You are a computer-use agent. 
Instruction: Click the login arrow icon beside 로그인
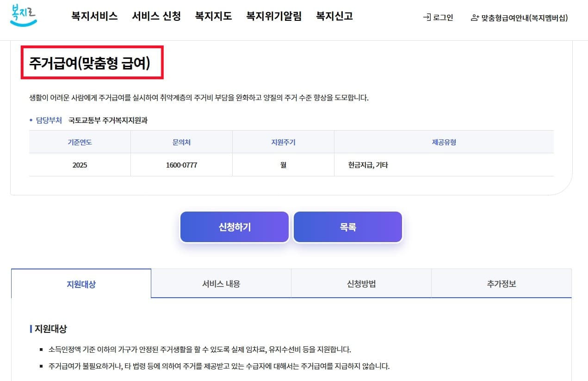[427, 18]
